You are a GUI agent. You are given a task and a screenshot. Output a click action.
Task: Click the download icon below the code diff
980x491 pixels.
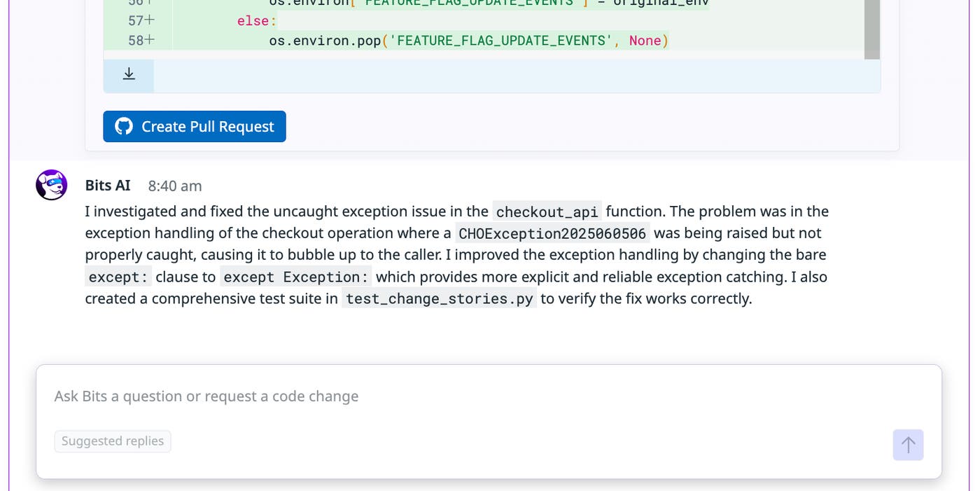point(128,73)
